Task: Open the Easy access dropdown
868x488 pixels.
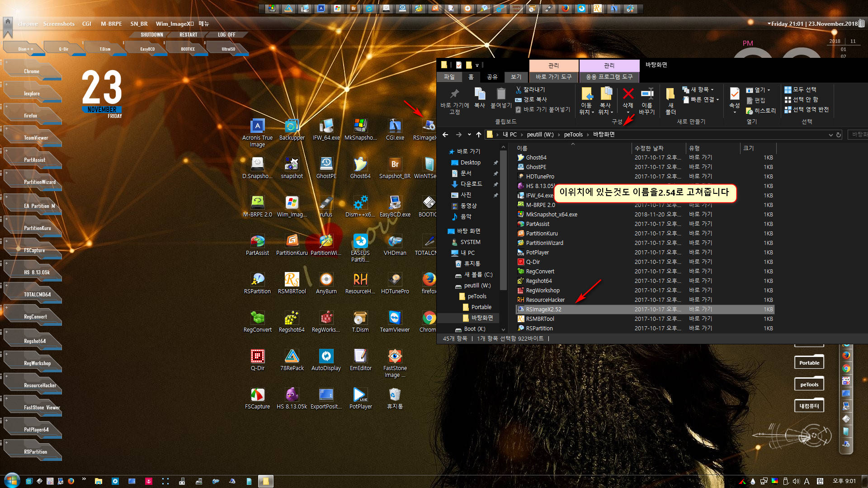Action: pos(701,99)
